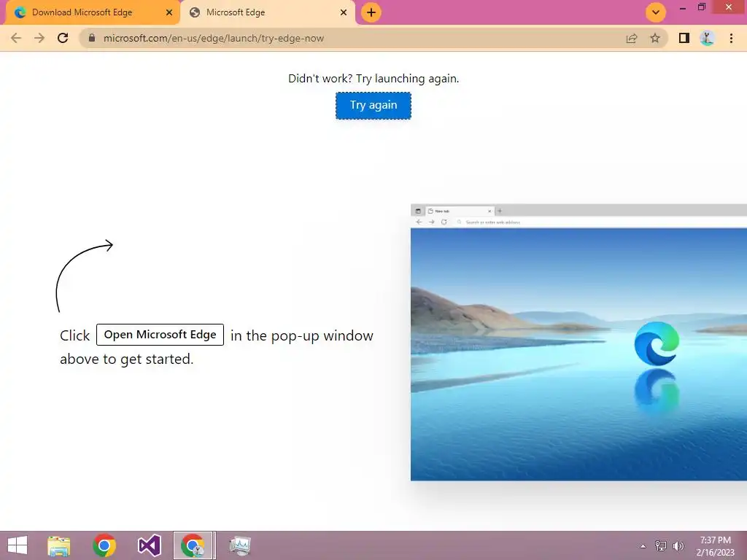
Task: Open the Chrome profile avatar menu
Action: (x=707, y=38)
